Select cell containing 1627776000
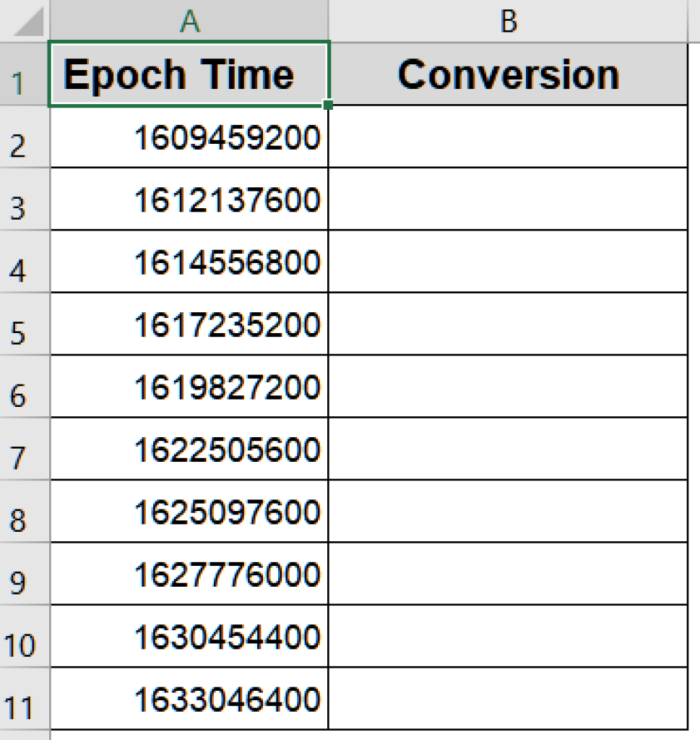This screenshot has width=700, height=740. point(189,574)
